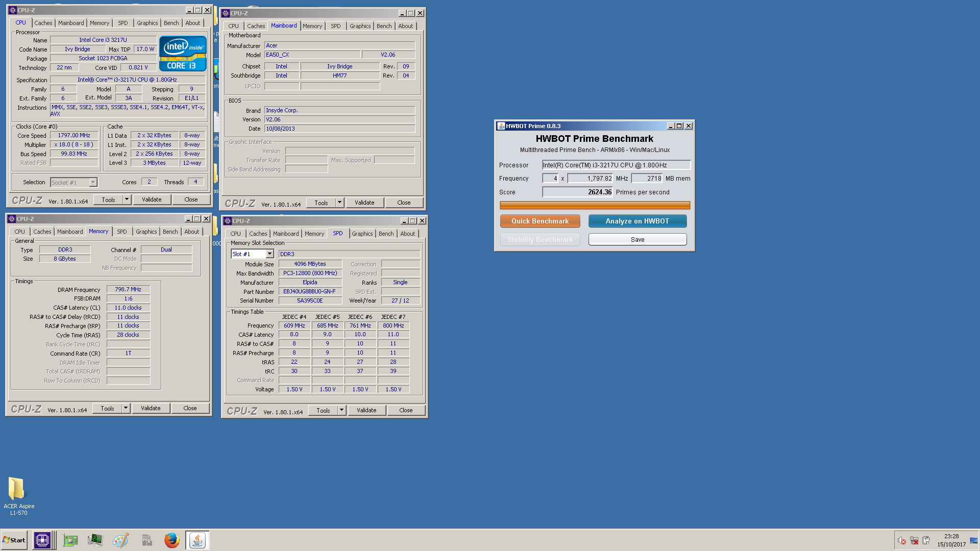Open About tab in the SPD window
980x551 pixels.
click(x=408, y=234)
